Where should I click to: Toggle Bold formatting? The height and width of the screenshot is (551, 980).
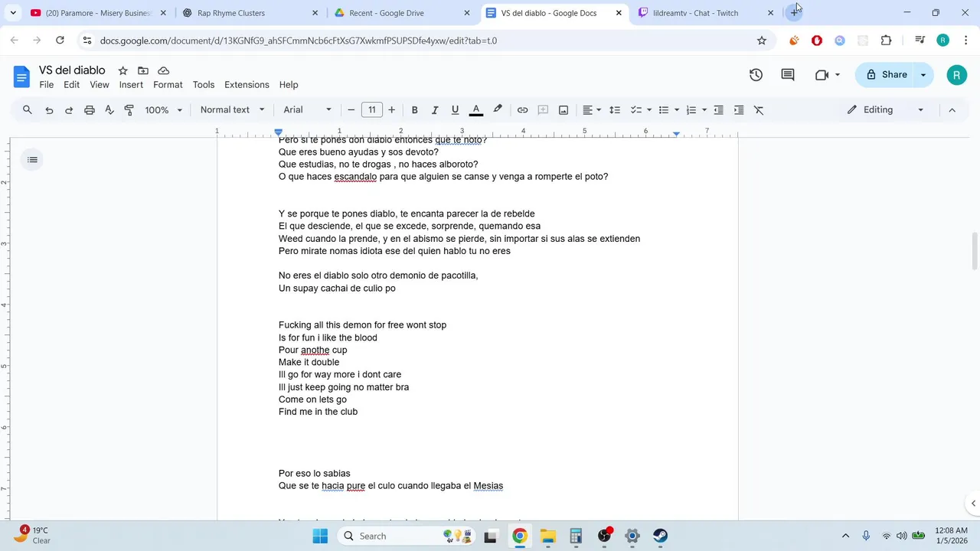click(415, 110)
